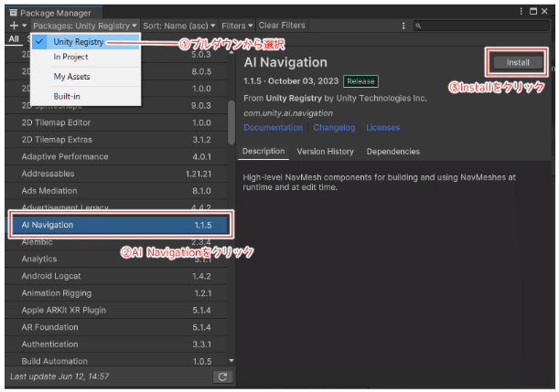Select the Authentication package
559x392 pixels.
(x=116, y=344)
